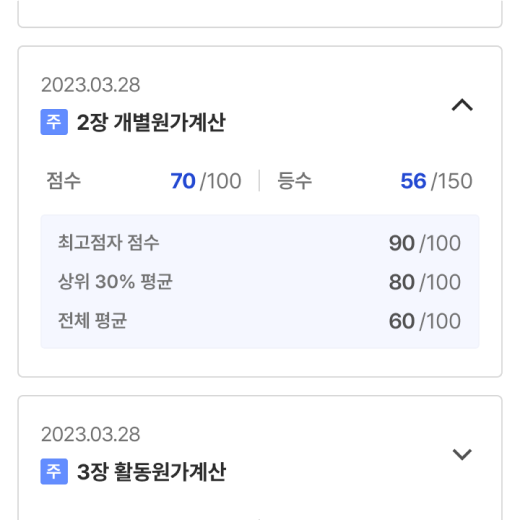This screenshot has height=520, width=520.
Task: Click the top scorer value 90 /100
Action: click(425, 243)
